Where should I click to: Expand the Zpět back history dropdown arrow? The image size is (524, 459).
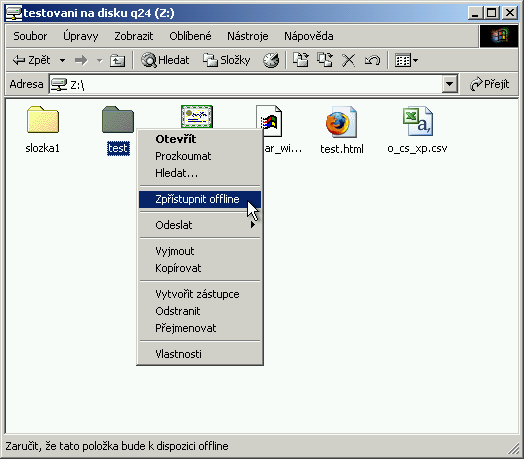(62, 61)
